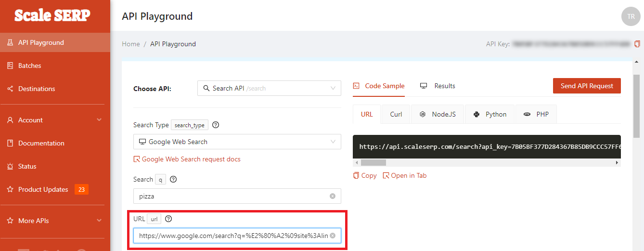
Task: Click the Search q input field
Action: click(237, 196)
